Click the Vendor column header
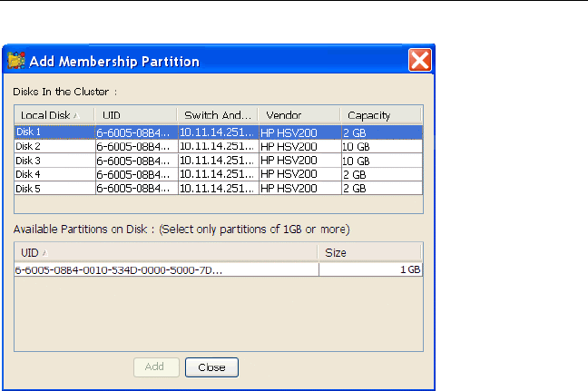This screenshot has width=588, height=391. [x=299, y=115]
